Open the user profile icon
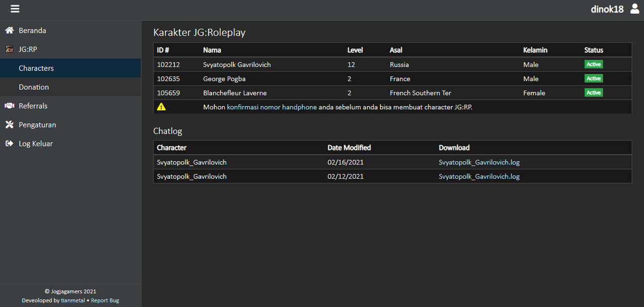Viewport: 644px width, 307px height. [634, 9]
